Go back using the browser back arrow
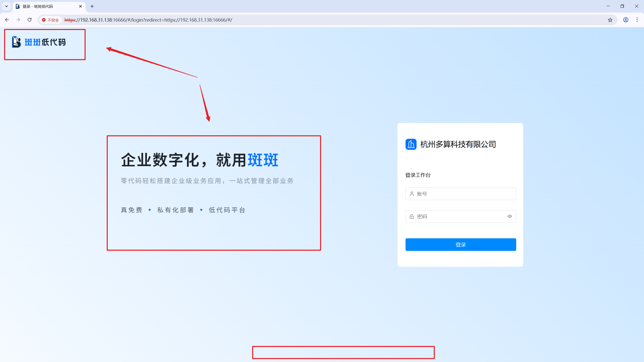This screenshot has width=644, height=362. point(7,20)
